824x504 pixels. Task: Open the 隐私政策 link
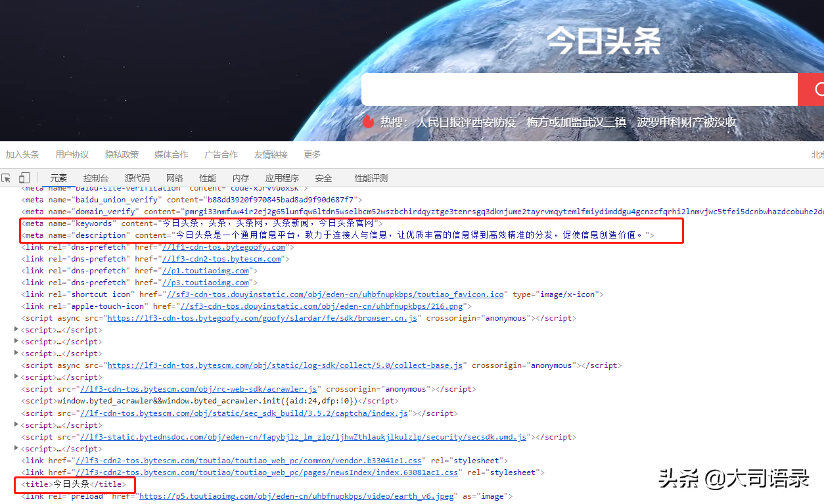tap(122, 154)
